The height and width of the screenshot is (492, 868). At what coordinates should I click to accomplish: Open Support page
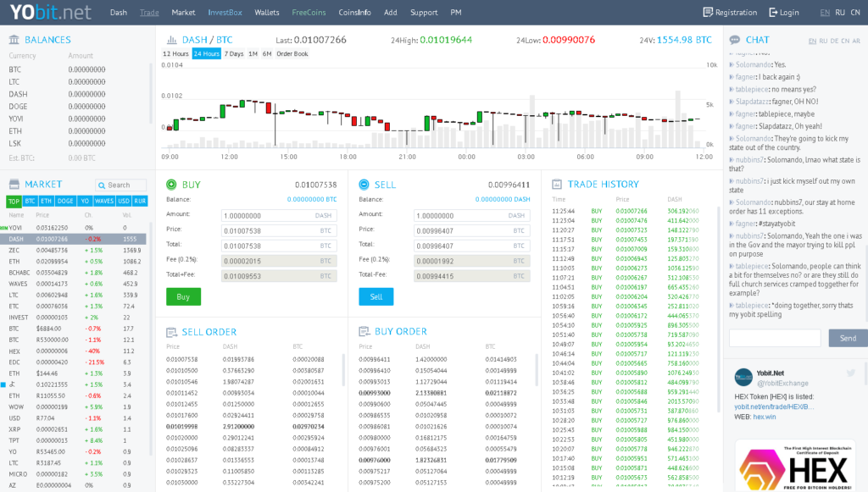pos(424,12)
